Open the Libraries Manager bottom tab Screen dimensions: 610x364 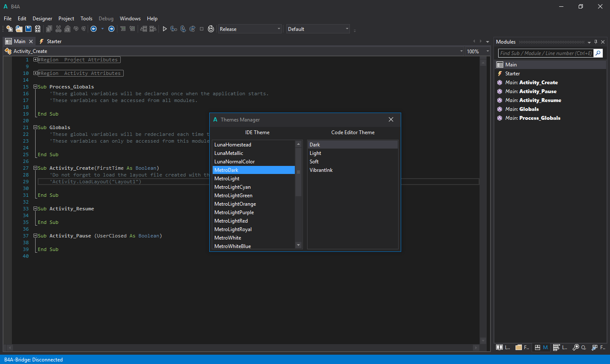tap(503, 347)
